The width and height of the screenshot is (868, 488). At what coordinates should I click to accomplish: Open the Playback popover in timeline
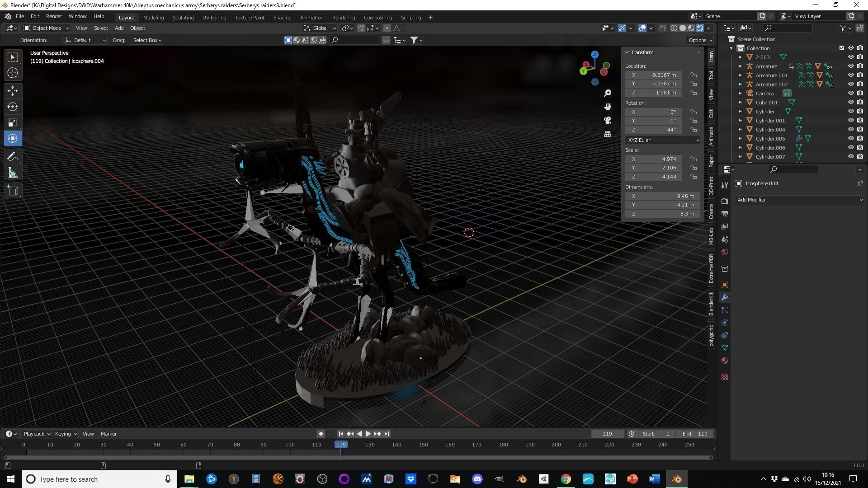click(37, 434)
